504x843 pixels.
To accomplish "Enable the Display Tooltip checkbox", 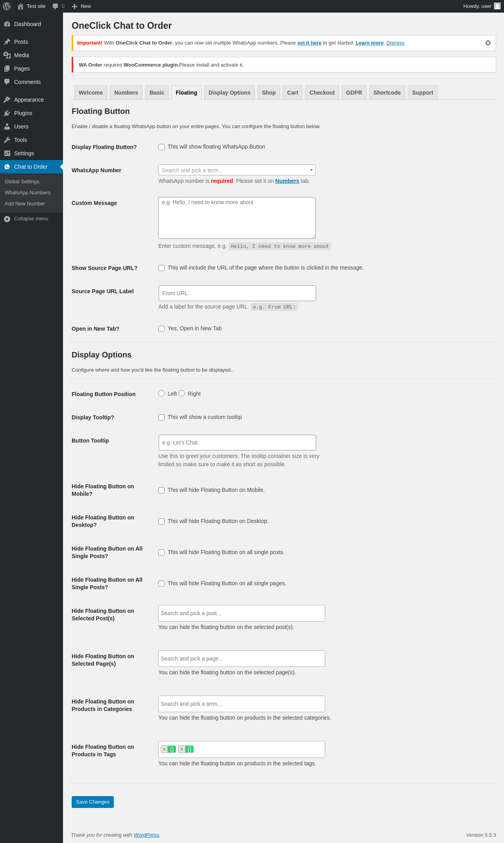I will pos(161,417).
